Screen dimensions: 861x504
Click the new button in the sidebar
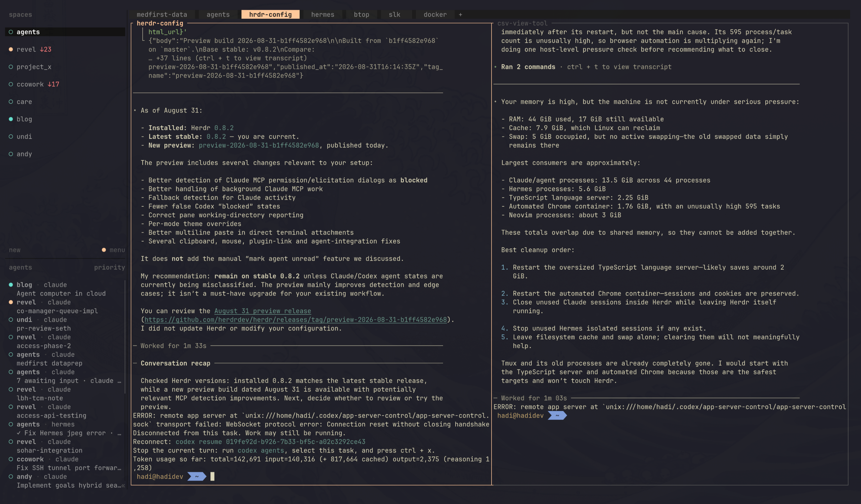pos(15,250)
